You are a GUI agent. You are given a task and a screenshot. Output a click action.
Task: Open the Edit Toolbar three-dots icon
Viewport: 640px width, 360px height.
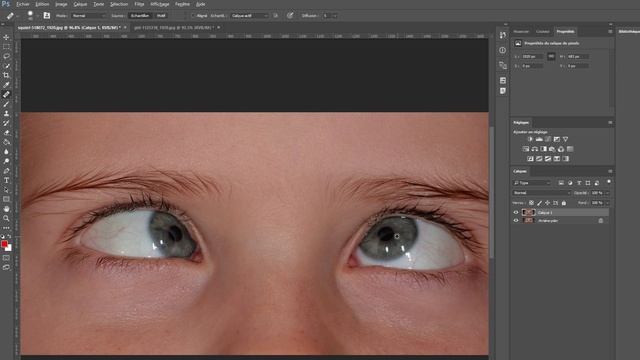coord(6,228)
